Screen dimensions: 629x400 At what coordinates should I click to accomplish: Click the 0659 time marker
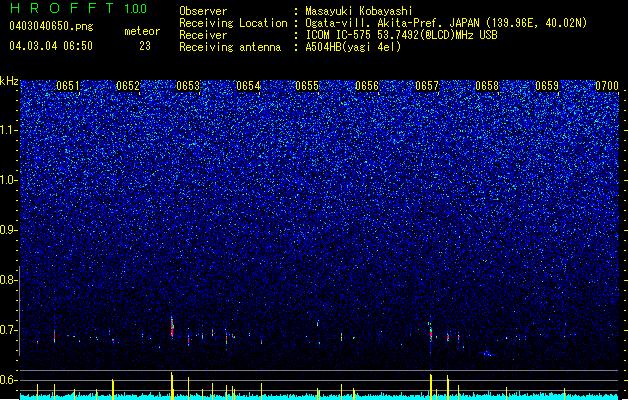(x=547, y=86)
